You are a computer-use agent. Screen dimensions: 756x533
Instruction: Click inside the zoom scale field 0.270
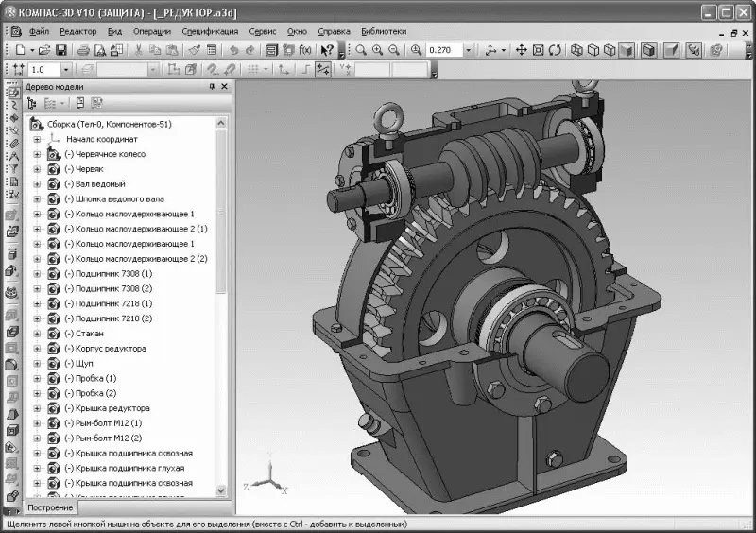point(444,50)
